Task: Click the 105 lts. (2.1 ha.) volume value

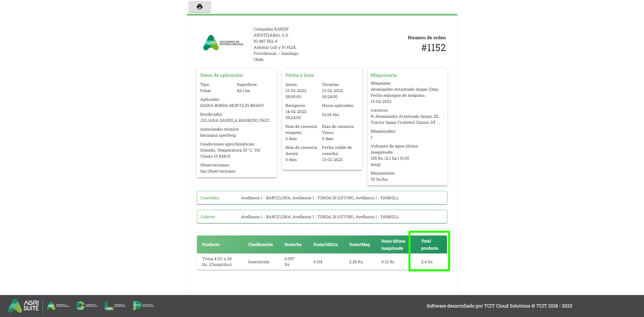Action: 390,161
